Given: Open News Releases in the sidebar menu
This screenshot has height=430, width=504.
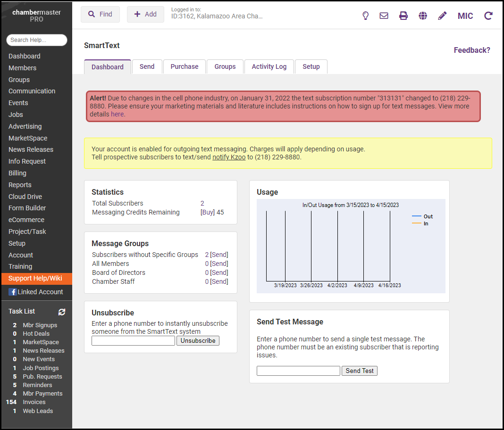Looking at the screenshot, I should (x=31, y=149).
